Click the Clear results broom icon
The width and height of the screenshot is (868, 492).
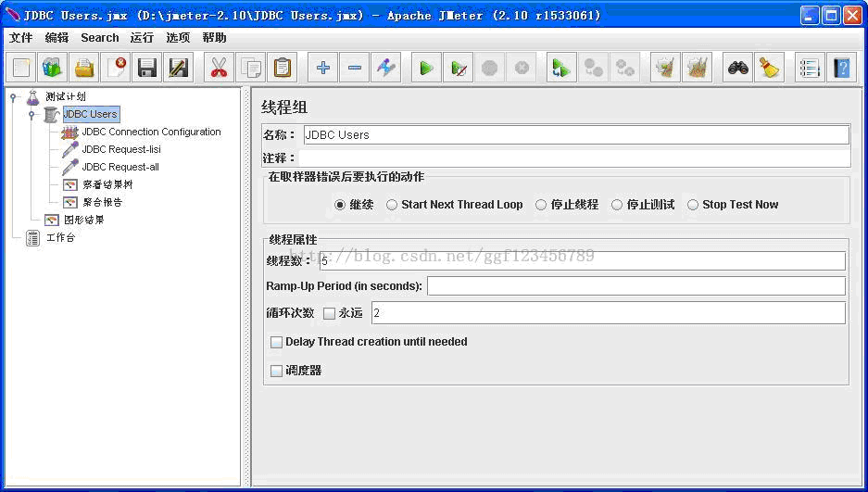click(x=665, y=68)
